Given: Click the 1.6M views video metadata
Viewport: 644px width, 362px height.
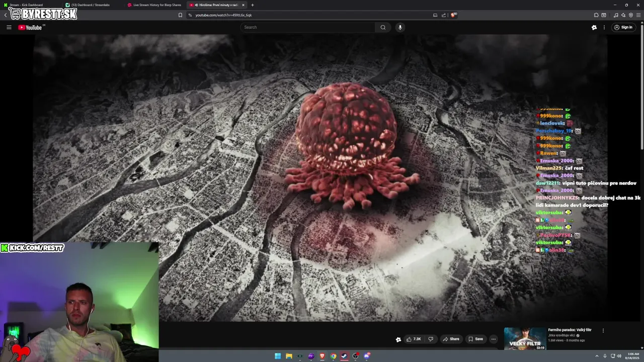Looking at the screenshot, I should click(x=567, y=340).
